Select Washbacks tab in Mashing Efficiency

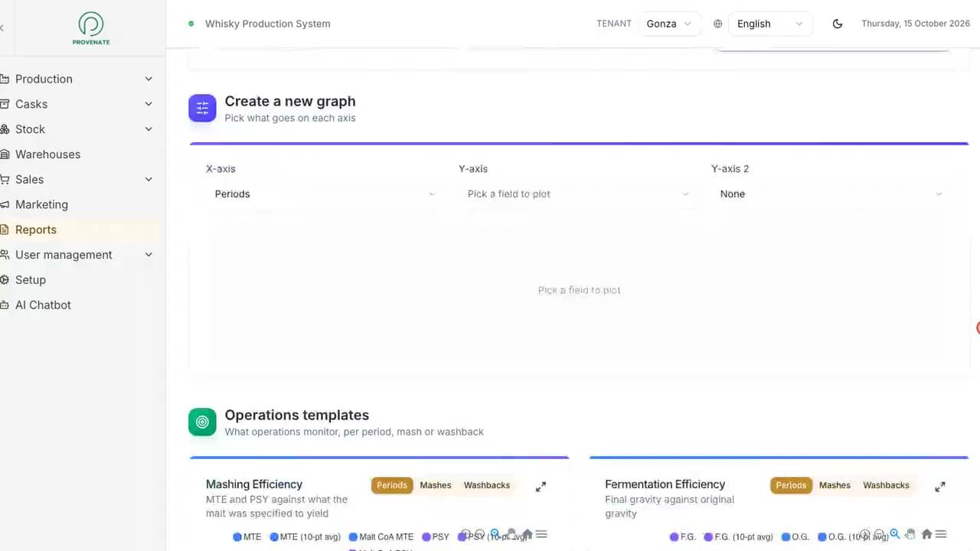[x=487, y=485]
